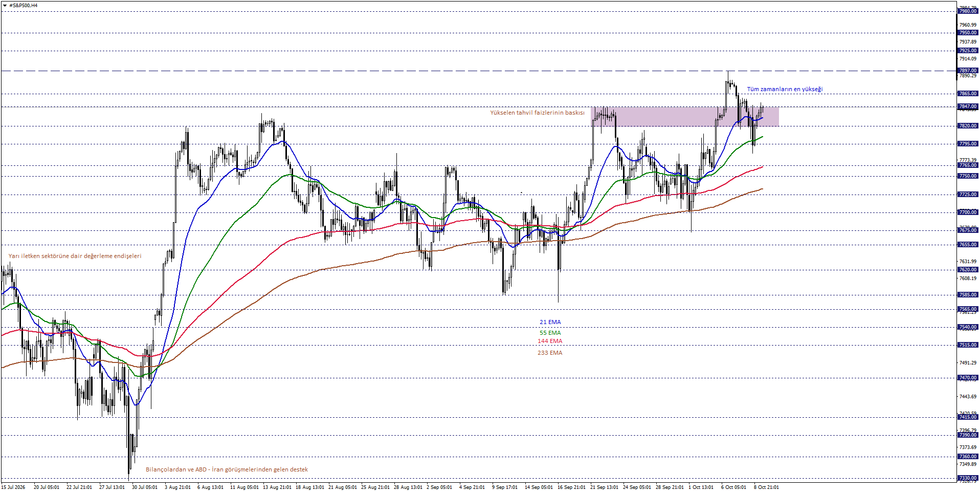Click the '2 Sep 05:01' time axis label
Viewport: 980px width, 493px height.
click(x=439, y=487)
